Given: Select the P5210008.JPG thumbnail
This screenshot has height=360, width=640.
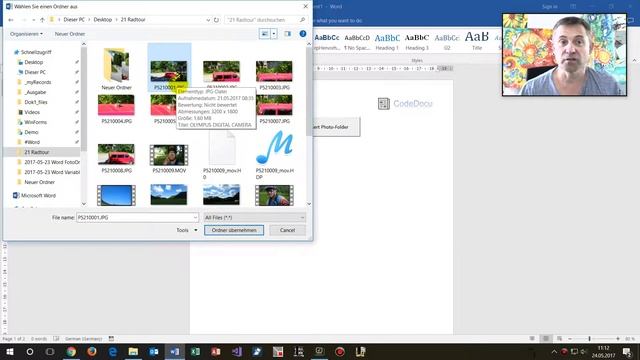Looking at the screenshot, I should (116, 154).
